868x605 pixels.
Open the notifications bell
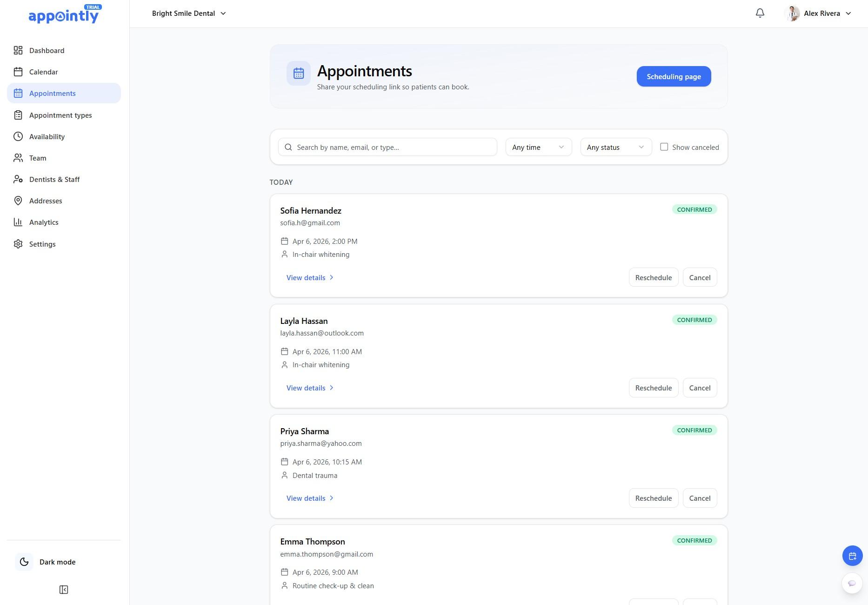point(760,13)
